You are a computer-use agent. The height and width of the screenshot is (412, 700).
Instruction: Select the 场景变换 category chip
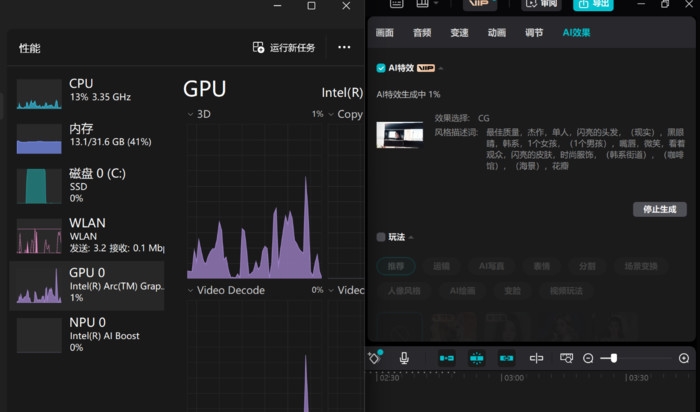point(641,266)
